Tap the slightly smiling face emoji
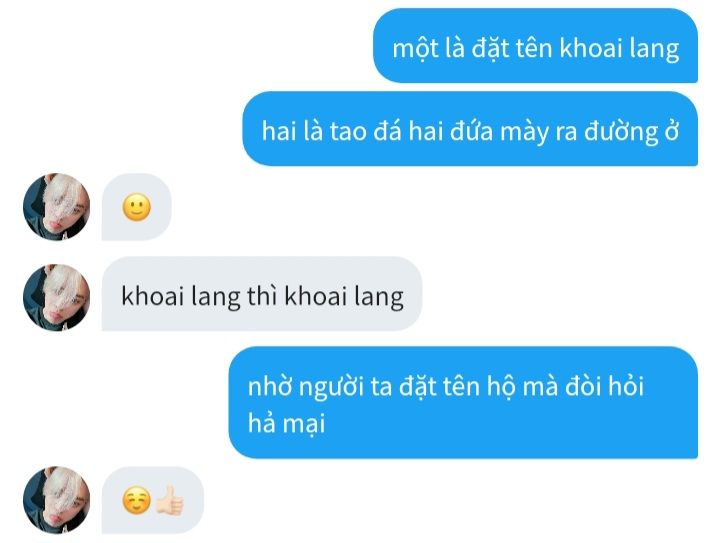The width and height of the screenshot is (720, 543). [x=136, y=207]
